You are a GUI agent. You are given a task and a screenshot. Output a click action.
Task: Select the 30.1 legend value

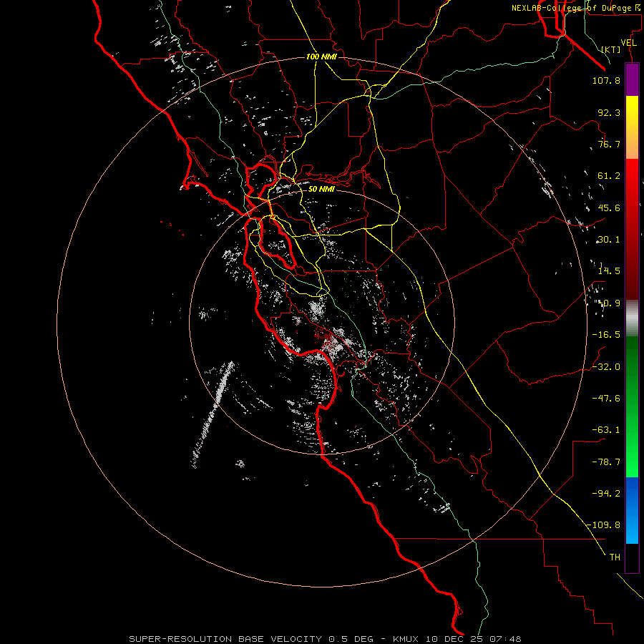pos(609,240)
